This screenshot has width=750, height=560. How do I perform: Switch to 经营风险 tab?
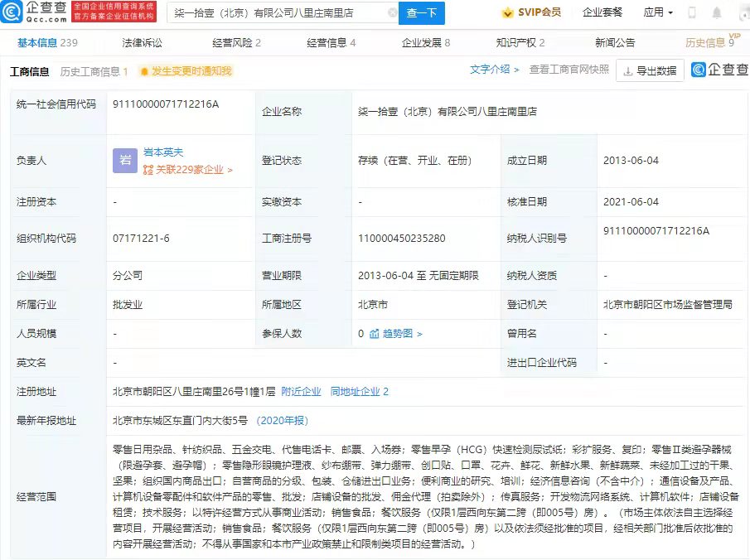[236, 43]
